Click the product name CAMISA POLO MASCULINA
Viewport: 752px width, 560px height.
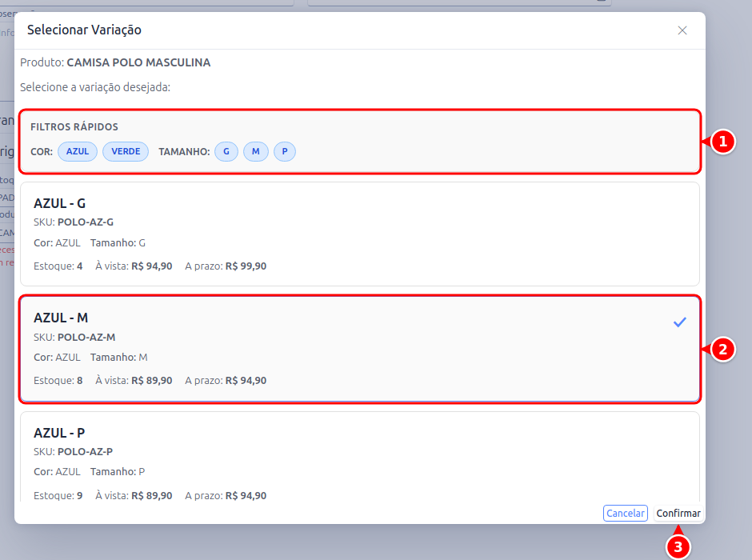point(138,62)
